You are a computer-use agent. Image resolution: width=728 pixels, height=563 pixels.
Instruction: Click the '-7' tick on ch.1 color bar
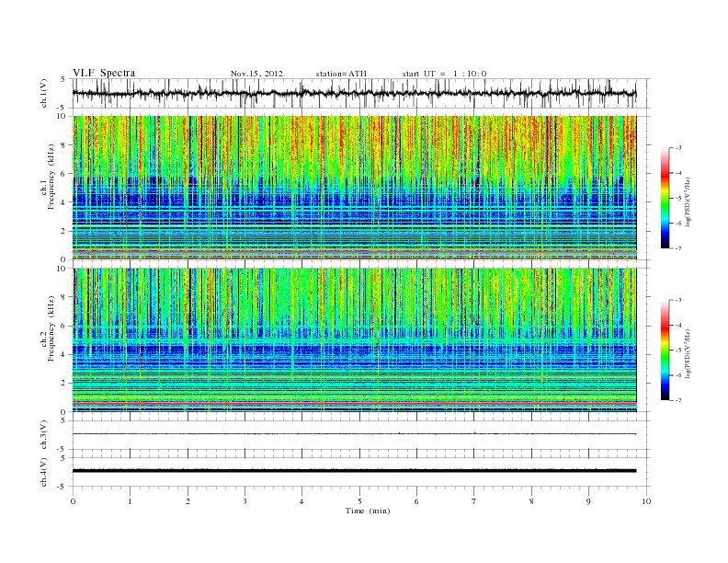(x=678, y=248)
